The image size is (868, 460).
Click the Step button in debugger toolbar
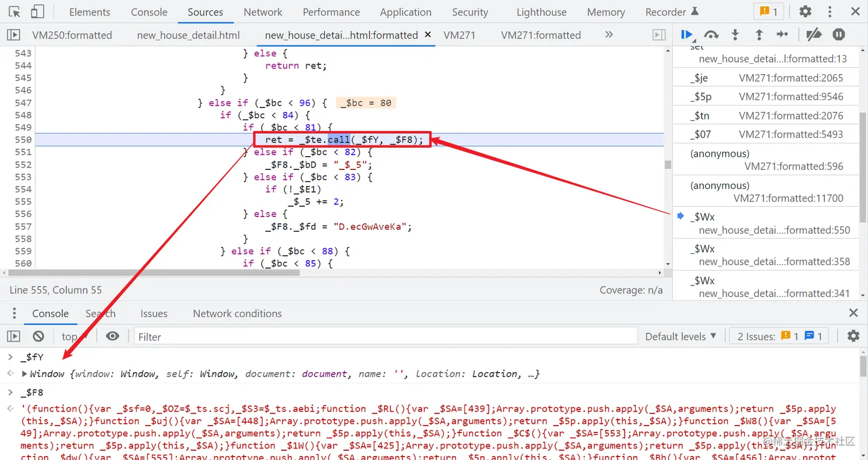click(782, 35)
